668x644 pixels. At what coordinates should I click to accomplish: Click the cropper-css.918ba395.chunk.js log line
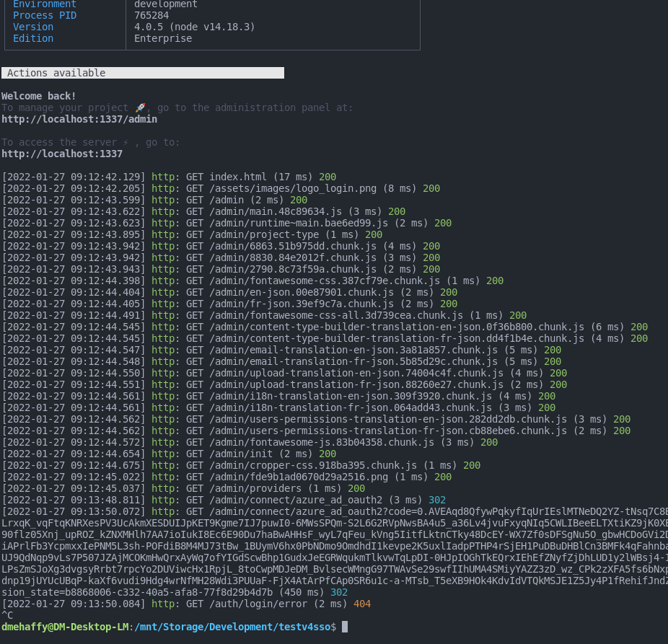coord(241,465)
